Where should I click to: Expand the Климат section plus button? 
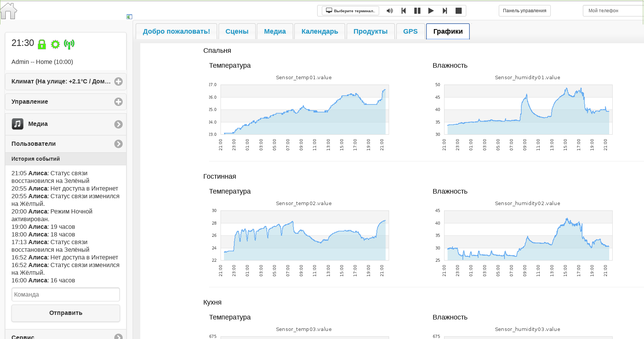(x=118, y=81)
